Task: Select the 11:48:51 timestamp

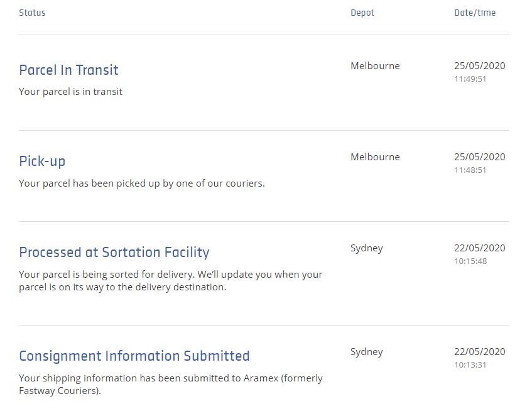Action: click(470, 170)
